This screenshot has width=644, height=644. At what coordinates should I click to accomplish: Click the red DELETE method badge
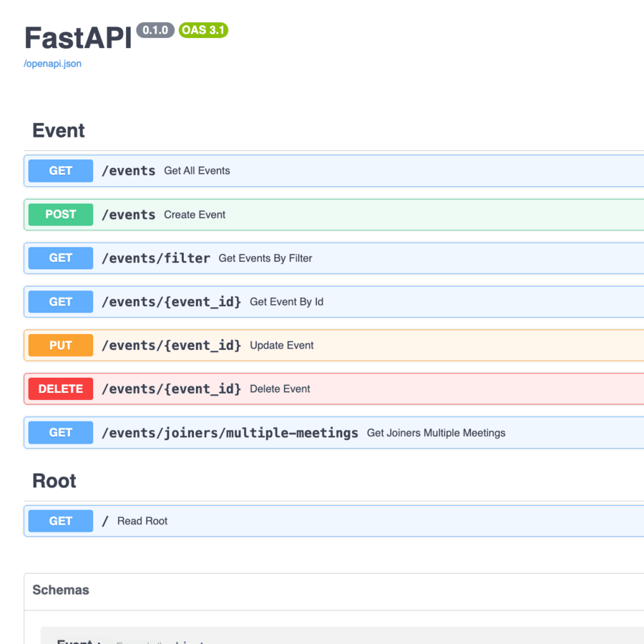click(61, 389)
